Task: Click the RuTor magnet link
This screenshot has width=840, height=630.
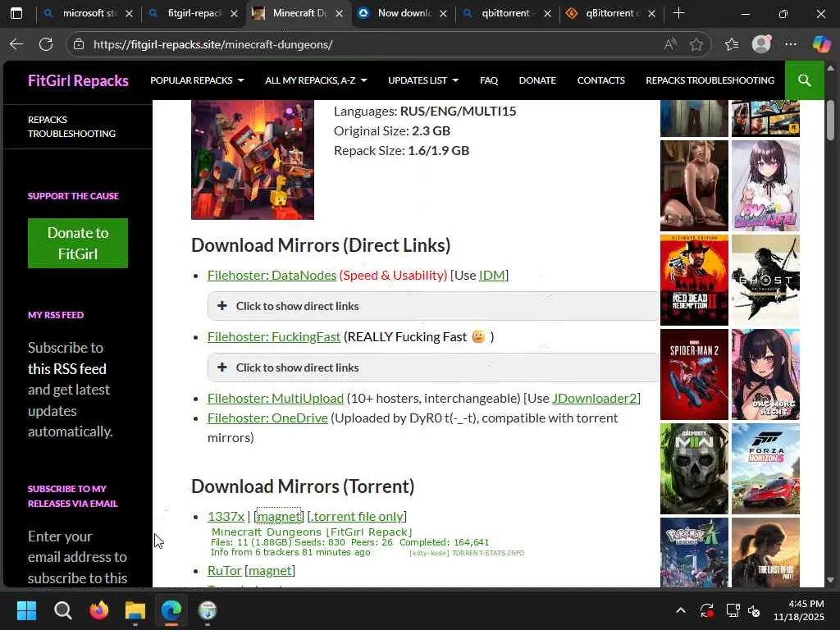Action: point(270,571)
